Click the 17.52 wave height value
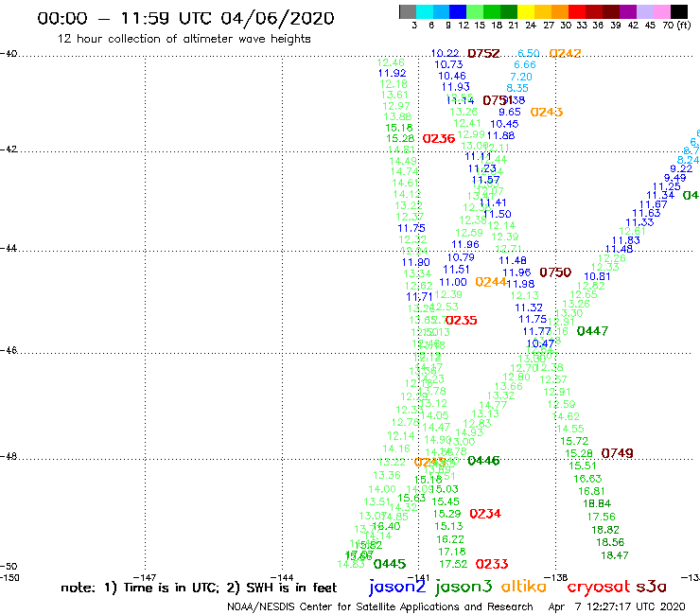This screenshot has height=615, width=700. (453, 564)
